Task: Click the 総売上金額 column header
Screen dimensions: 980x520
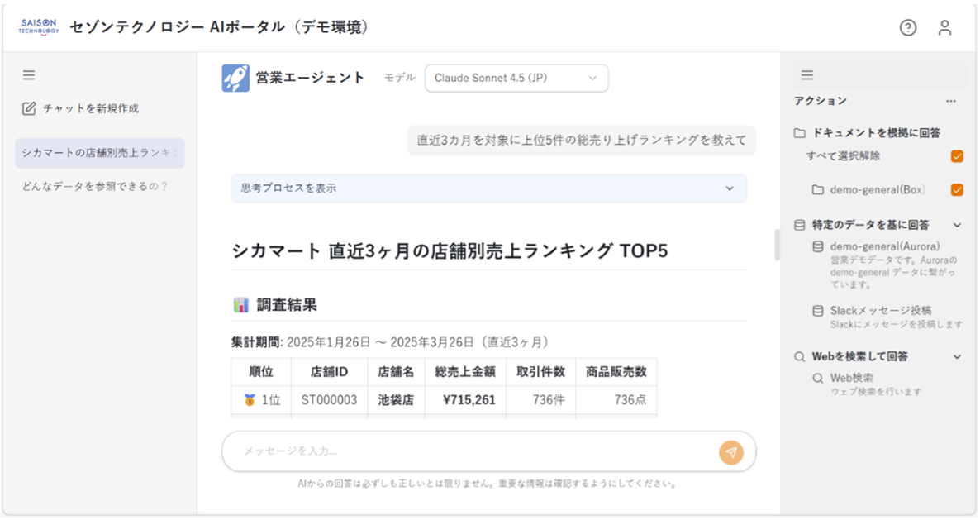Action: pyautogui.click(x=466, y=372)
